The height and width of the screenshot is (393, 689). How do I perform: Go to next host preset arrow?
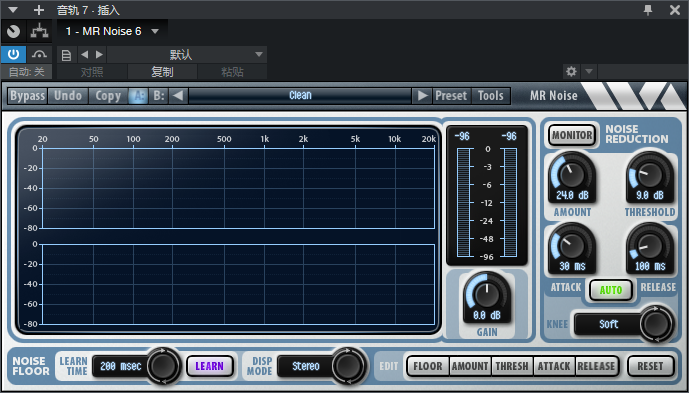[x=99, y=55]
